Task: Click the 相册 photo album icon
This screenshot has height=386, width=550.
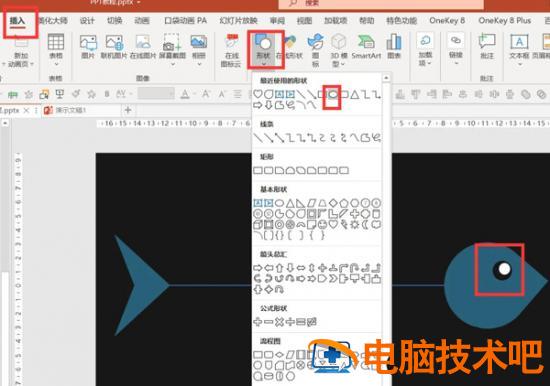Action: [x=199, y=42]
